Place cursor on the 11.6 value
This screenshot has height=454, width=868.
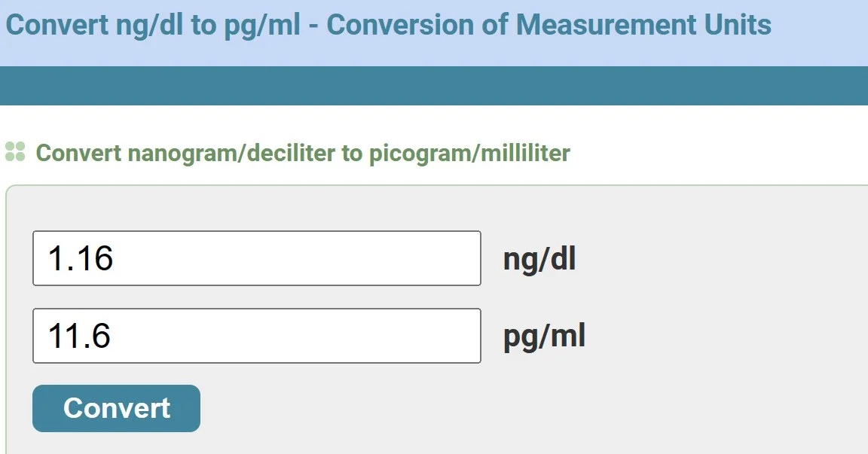click(x=79, y=336)
